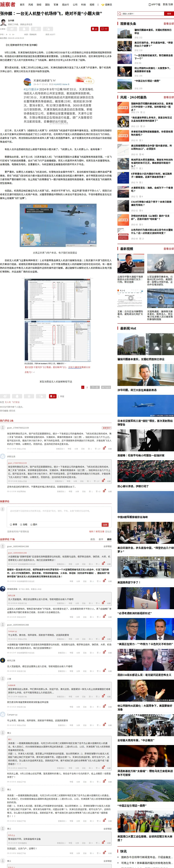The width and height of the screenshot is (174, 868).
Task: Open hot news 涉华问题，荷兰大臣在美最新表态
Action: tap(137, 390)
